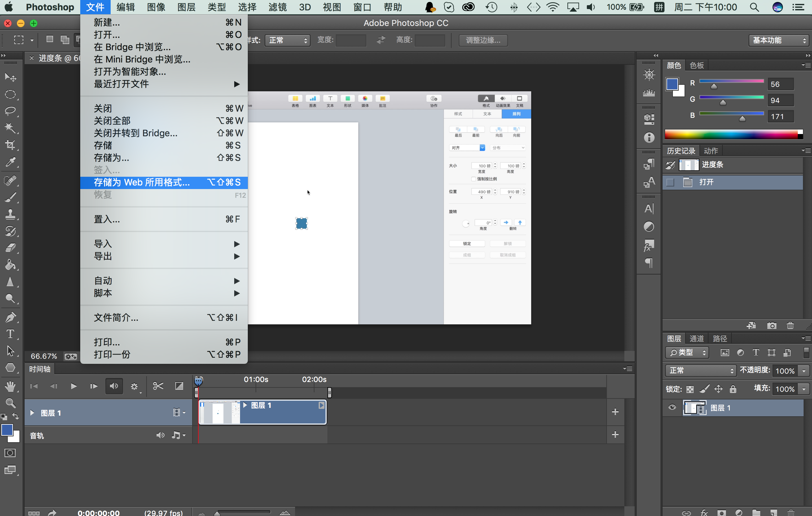
Task: Open the 基本功能 workspace dropdown
Action: [x=779, y=40]
